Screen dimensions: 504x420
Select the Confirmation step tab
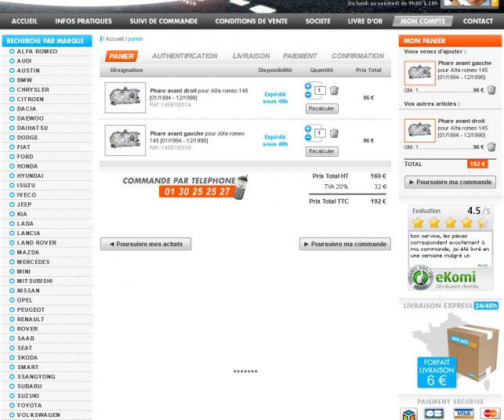pyautogui.click(x=357, y=56)
